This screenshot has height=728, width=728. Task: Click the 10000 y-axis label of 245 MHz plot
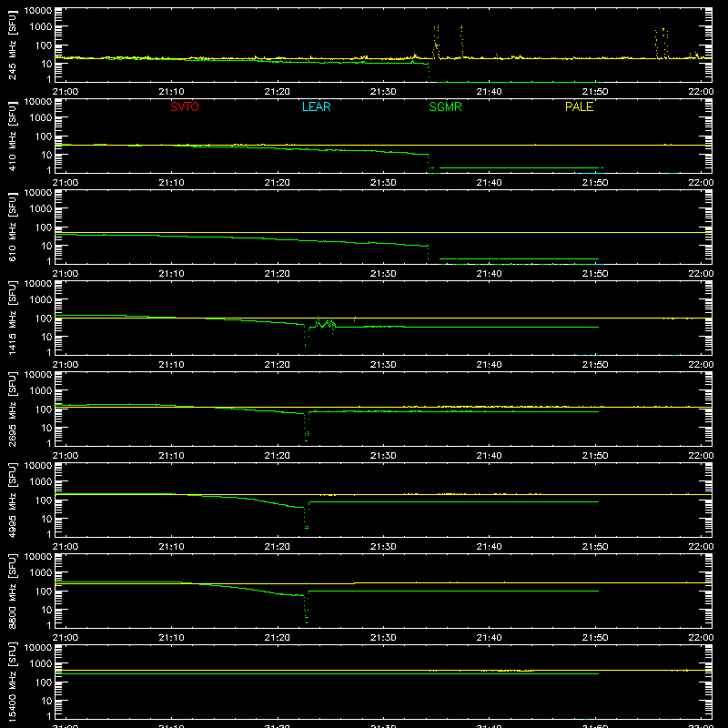pos(37,11)
